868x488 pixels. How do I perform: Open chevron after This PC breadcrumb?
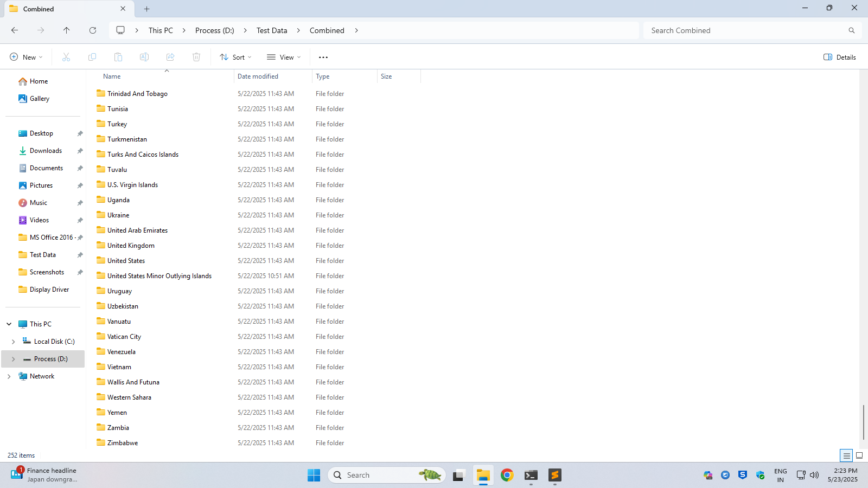(184, 30)
